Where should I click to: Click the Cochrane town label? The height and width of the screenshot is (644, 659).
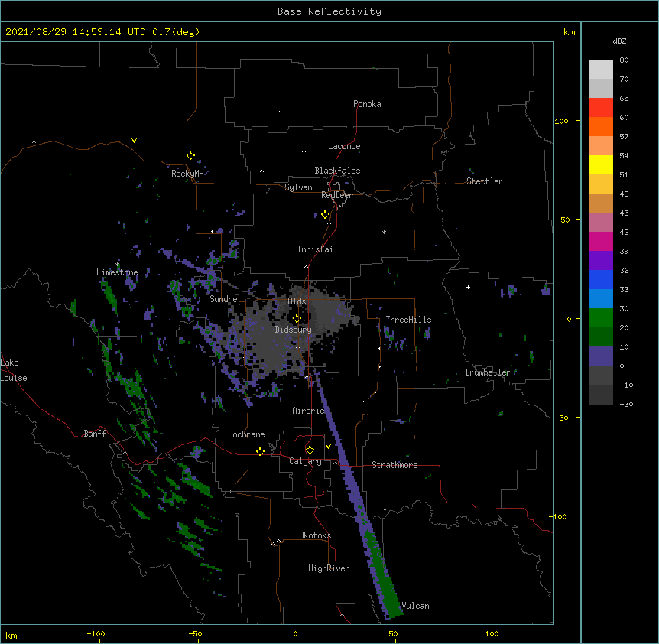tap(246, 434)
